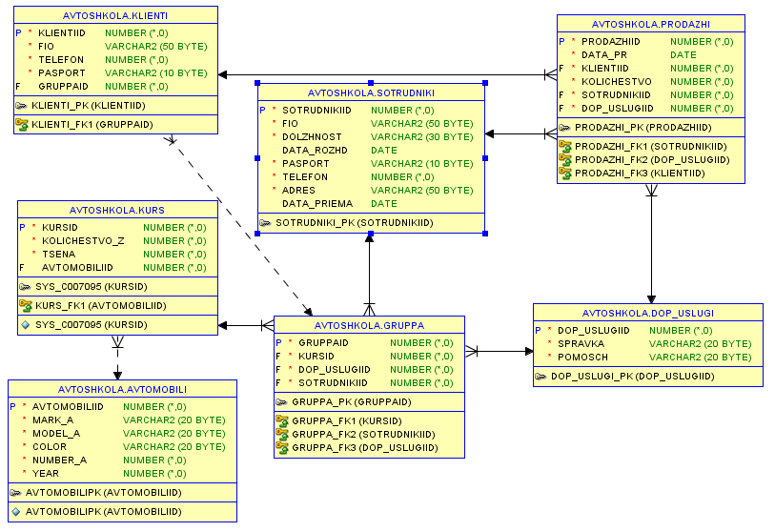Click the ADRES column in SOTRUDNIKI
775x532 pixels.
point(298,191)
